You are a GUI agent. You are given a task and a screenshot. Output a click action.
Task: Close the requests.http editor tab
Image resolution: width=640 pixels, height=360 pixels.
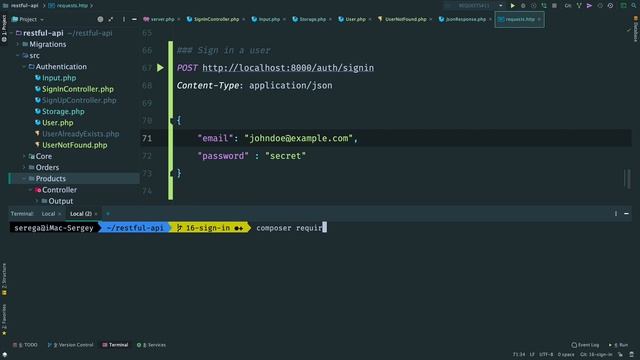tap(539, 19)
